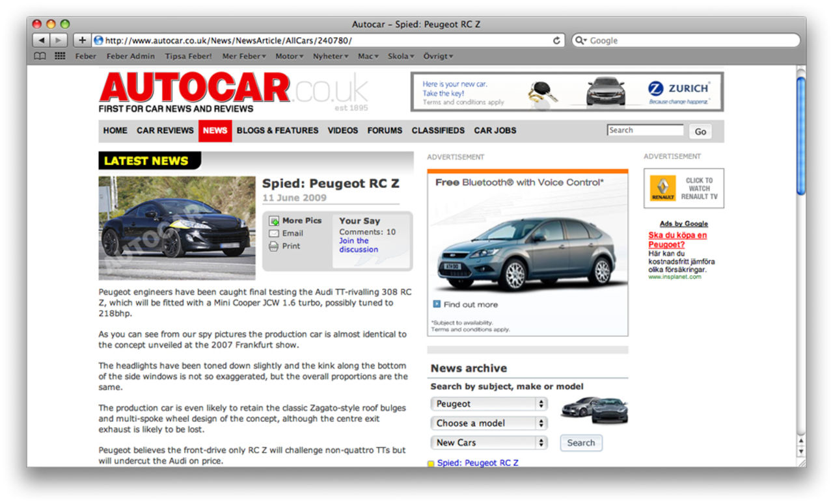The image size is (833, 504).
Task: Open the Mer Feber bookmarks folder
Action: (x=244, y=57)
